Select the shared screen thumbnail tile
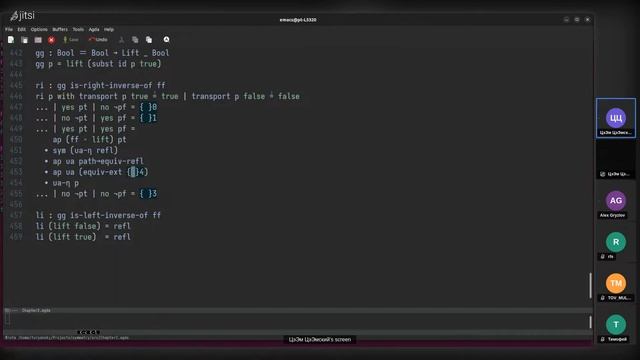640x360 pixels. click(616, 159)
